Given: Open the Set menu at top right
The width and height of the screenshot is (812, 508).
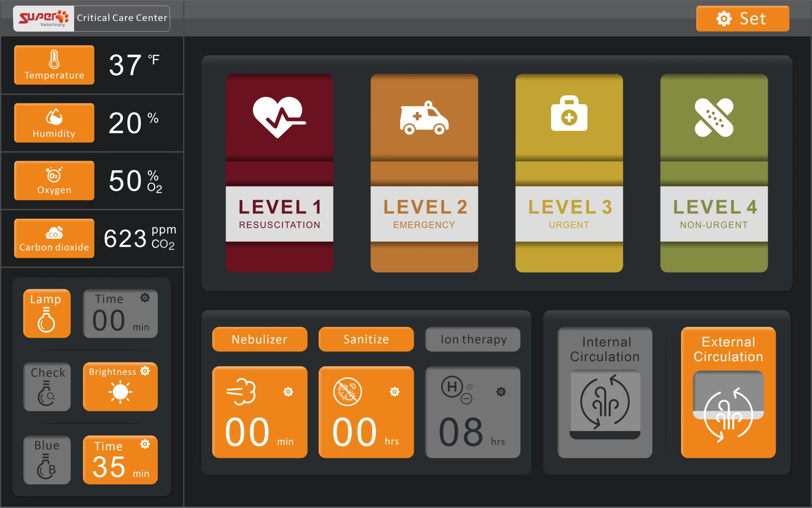Looking at the screenshot, I should 742,19.
